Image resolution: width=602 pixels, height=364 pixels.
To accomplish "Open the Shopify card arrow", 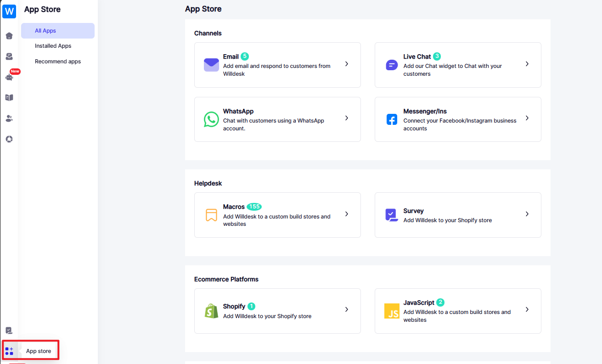I will pos(347,309).
